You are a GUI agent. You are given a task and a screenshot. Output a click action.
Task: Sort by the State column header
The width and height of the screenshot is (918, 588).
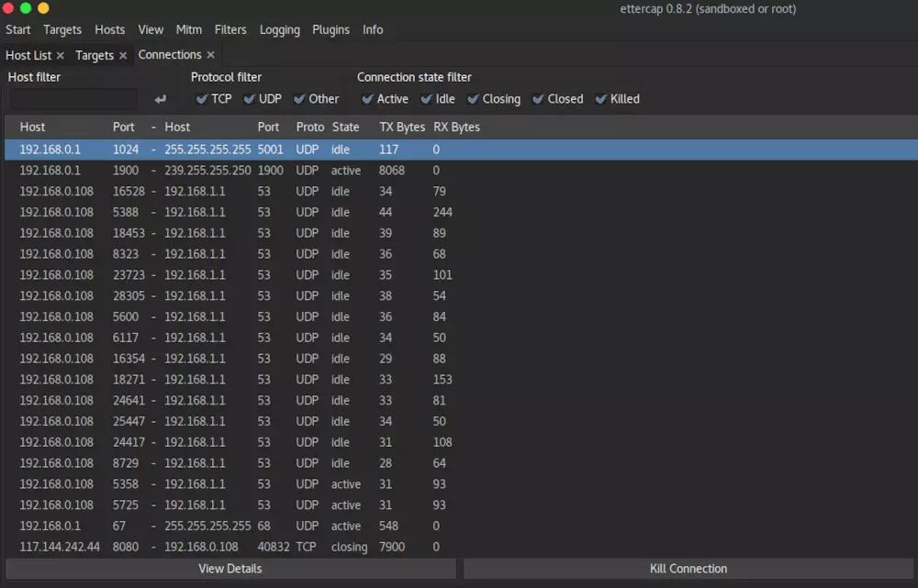pos(345,127)
